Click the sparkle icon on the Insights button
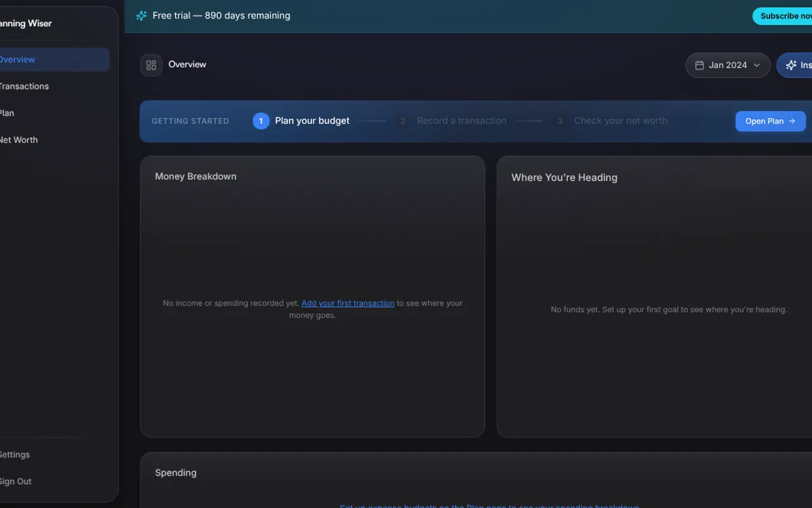The image size is (812, 508). click(x=791, y=65)
